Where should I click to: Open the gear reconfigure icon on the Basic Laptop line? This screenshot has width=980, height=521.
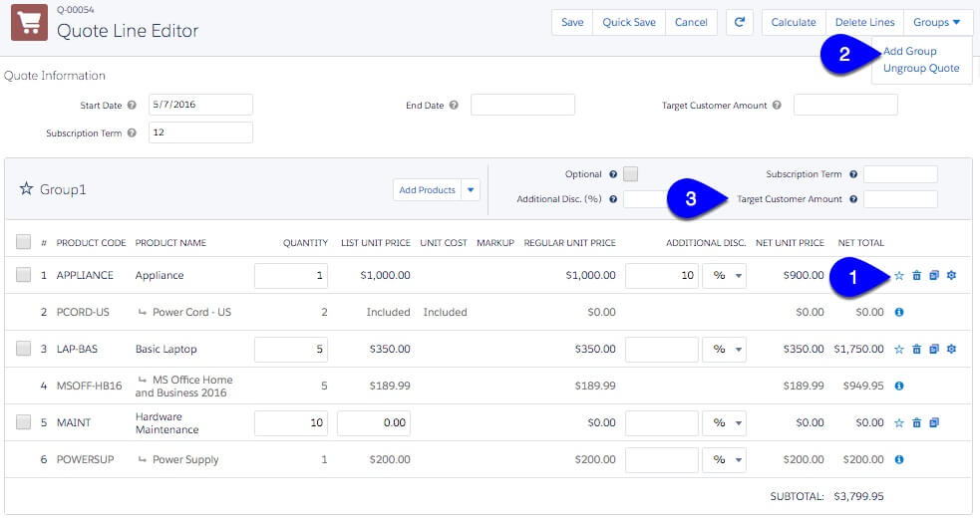coord(951,349)
